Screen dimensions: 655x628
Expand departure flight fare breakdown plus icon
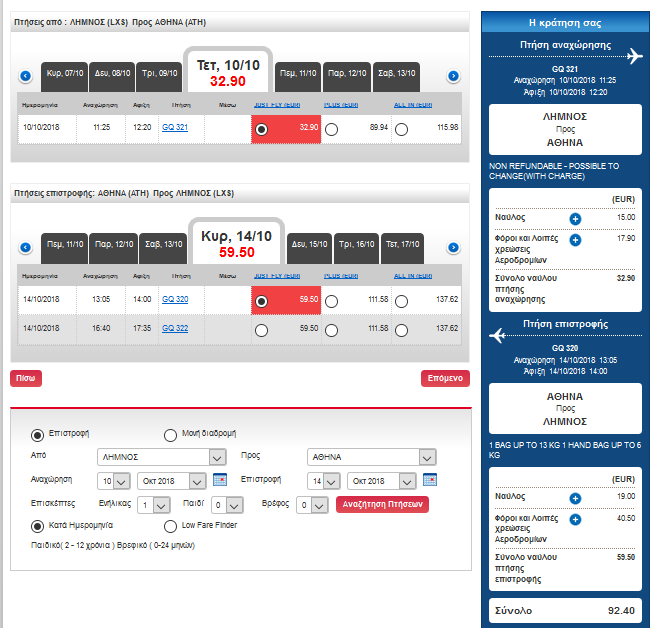coord(575,219)
